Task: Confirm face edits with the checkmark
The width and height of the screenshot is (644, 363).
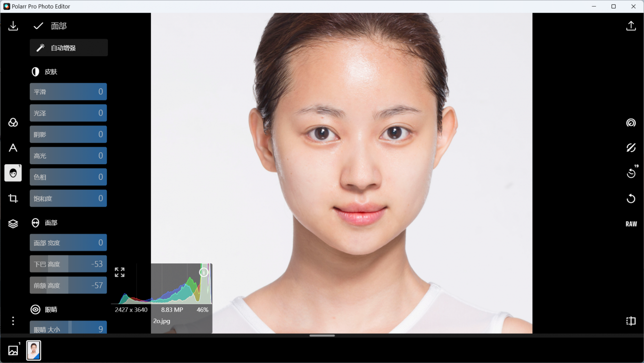Action: click(38, 26)
